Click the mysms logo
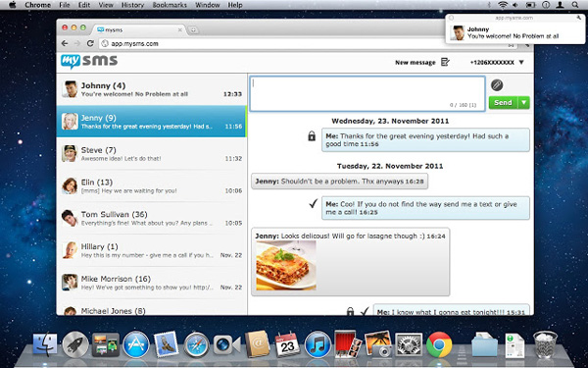The width and height of the screenshot is (588, 368). pyautogui.click(x=89, y=61)
